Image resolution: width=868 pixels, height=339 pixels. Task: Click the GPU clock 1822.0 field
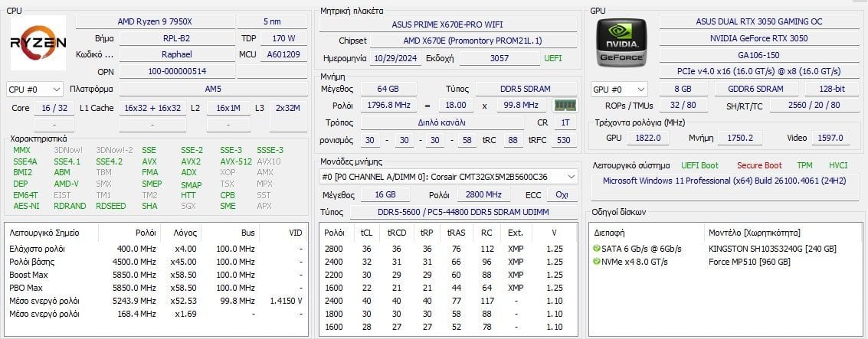click(x=648, y=138)
